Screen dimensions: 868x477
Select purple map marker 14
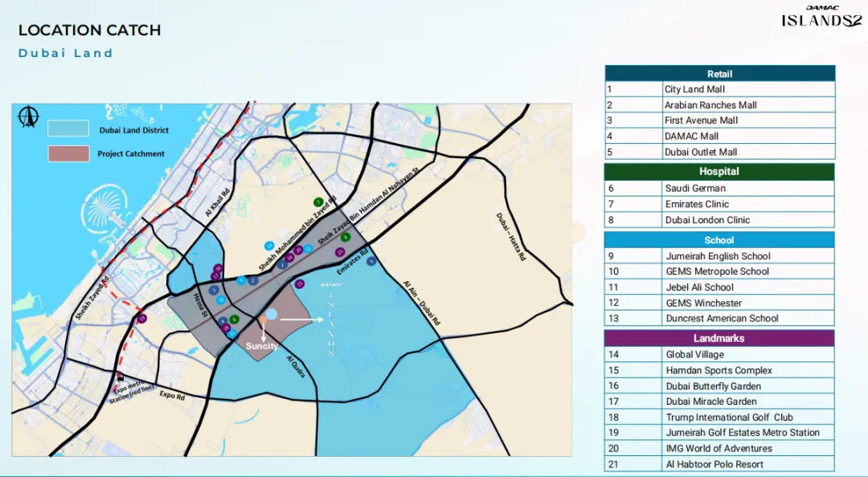click(x=289, y=257)
